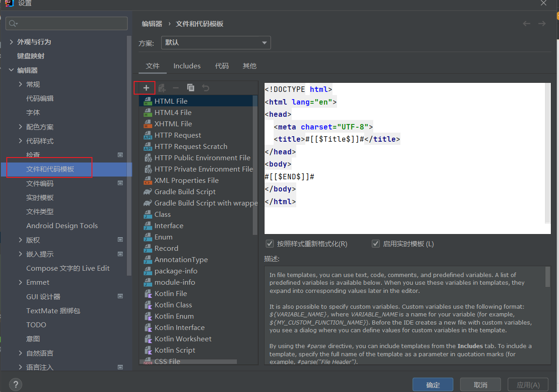Open 文件类型 settings page
The height and width of the screenshot is (392, 559).
(x=40, y=211)
